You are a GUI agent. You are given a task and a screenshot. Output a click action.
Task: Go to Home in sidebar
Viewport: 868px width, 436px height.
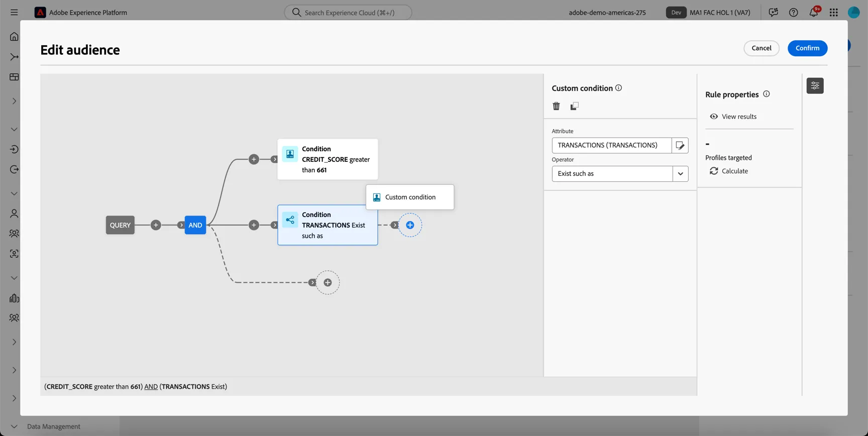tap(14, 37)
